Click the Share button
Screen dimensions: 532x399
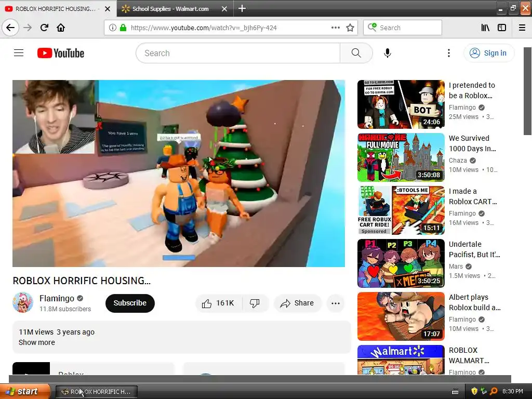[297, 303]
